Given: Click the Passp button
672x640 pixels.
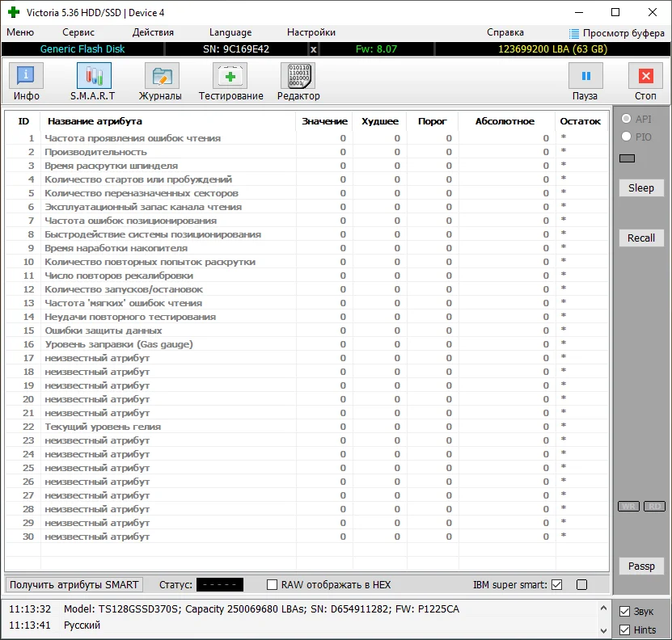Looking at the screenshot, I should pos(641,566).
